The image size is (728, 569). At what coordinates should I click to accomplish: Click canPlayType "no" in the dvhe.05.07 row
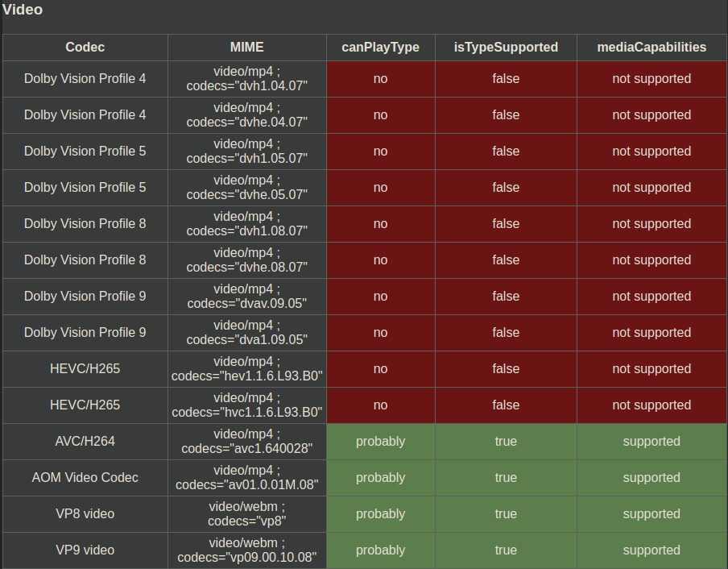(381, 187)
